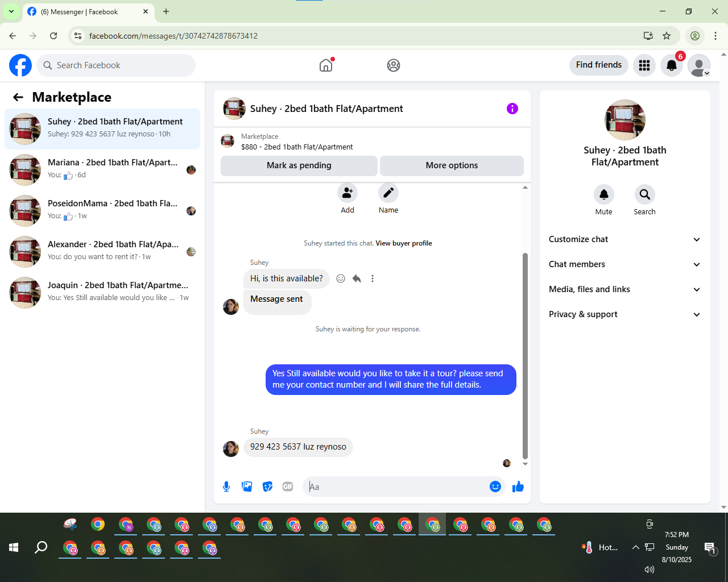Open Joaquin conversation in chat list

tap(102, 293)
